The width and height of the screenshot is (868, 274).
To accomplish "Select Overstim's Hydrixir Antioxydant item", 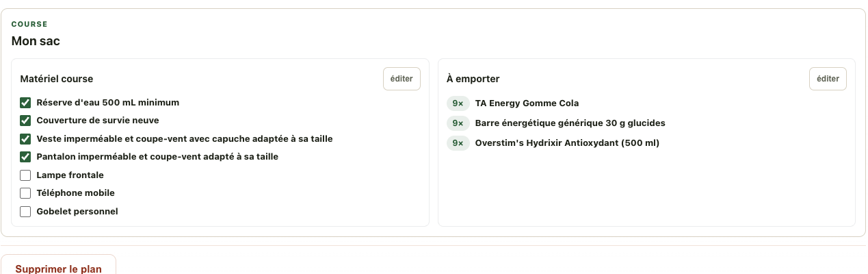I will tap(567, 143).
